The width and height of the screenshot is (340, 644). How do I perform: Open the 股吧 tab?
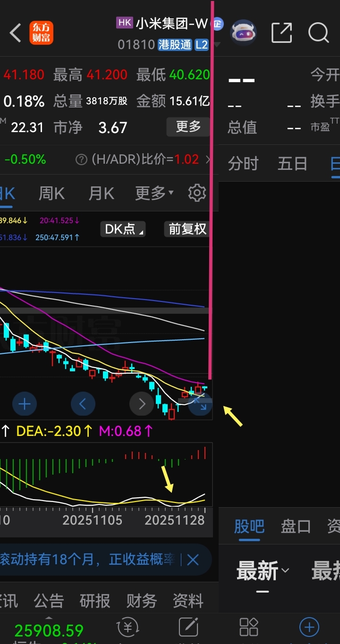tap(249, 526)
